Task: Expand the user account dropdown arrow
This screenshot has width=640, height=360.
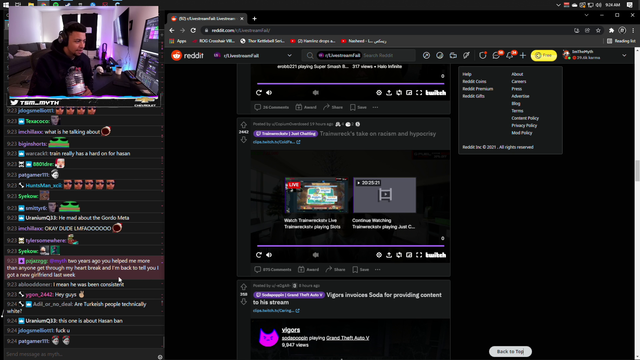Action: [x=624, y=56]
